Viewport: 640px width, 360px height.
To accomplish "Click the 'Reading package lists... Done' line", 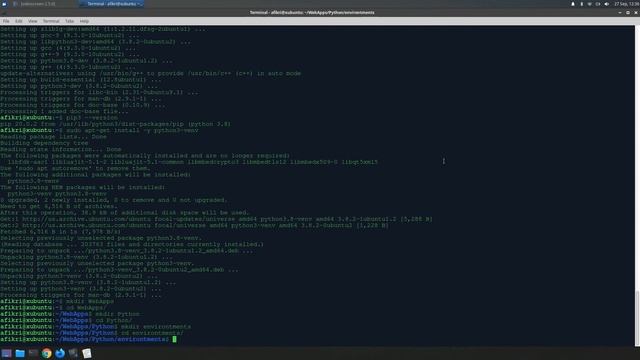I will point(53,137).
